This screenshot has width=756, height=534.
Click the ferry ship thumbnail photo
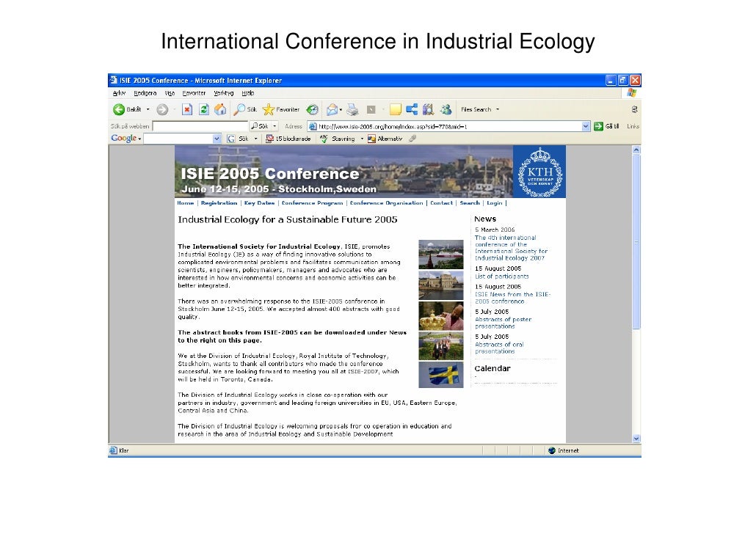tap(440, 255)
